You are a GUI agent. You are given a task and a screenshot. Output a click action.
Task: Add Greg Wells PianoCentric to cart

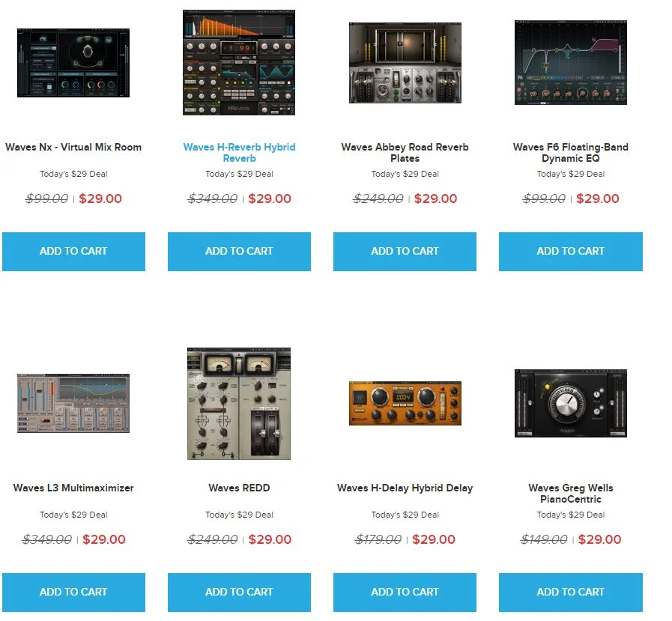click(571, 593)
